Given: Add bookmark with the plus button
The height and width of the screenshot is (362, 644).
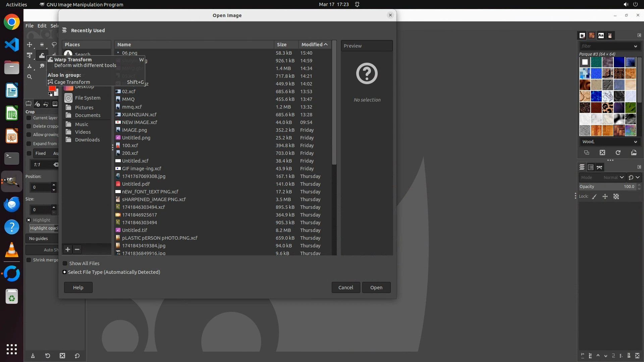Looking at the screenshot, I should click(x=68, y=249).
